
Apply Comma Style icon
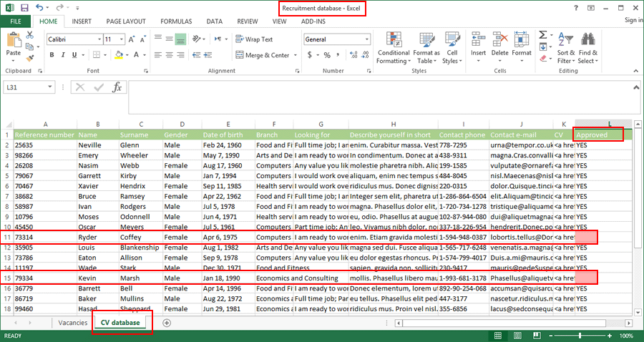(x=338, y=55)
